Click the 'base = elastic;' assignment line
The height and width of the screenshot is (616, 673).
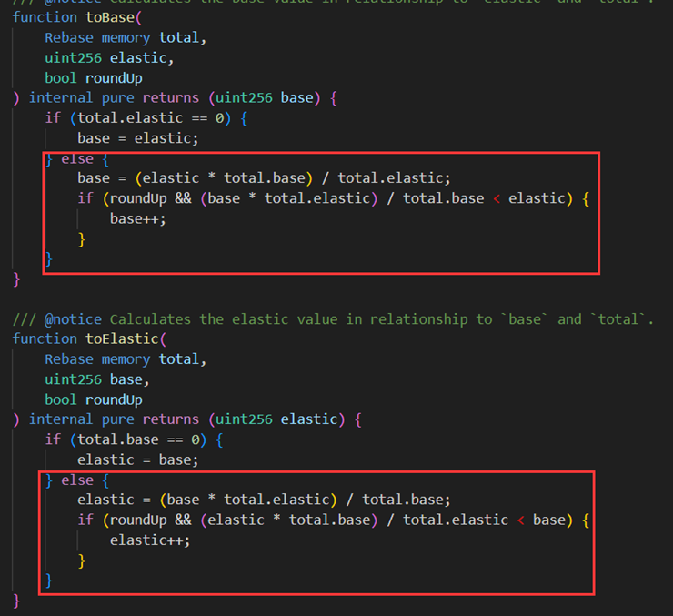tap(137, 138)
